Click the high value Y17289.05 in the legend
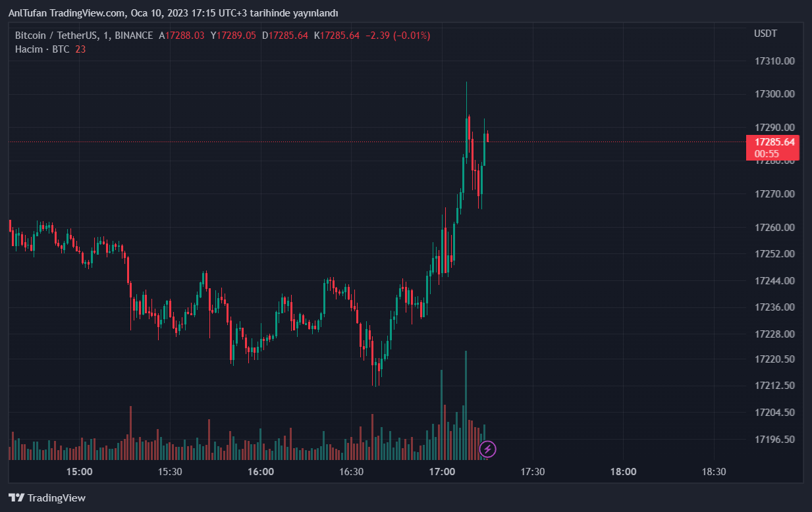 (233, 36)
